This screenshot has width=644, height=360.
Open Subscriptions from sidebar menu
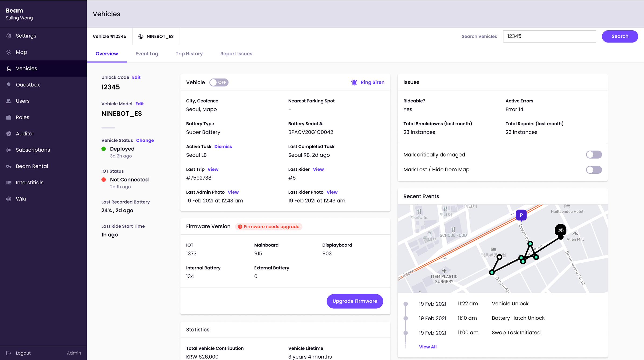[43, 150]
